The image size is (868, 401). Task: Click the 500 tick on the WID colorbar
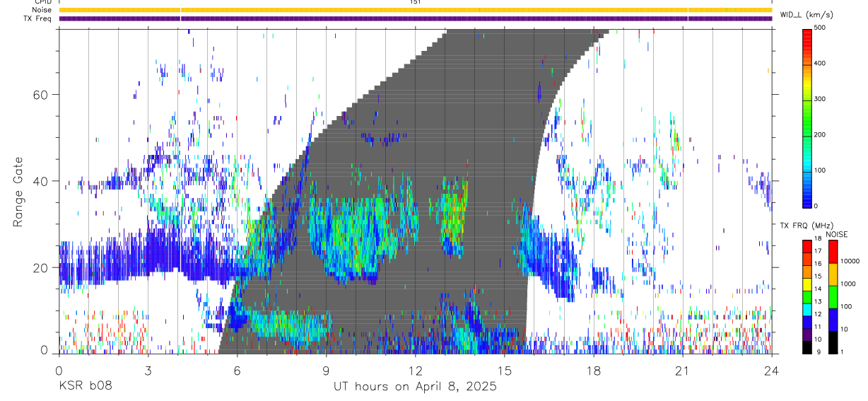(x=819, y=28)
